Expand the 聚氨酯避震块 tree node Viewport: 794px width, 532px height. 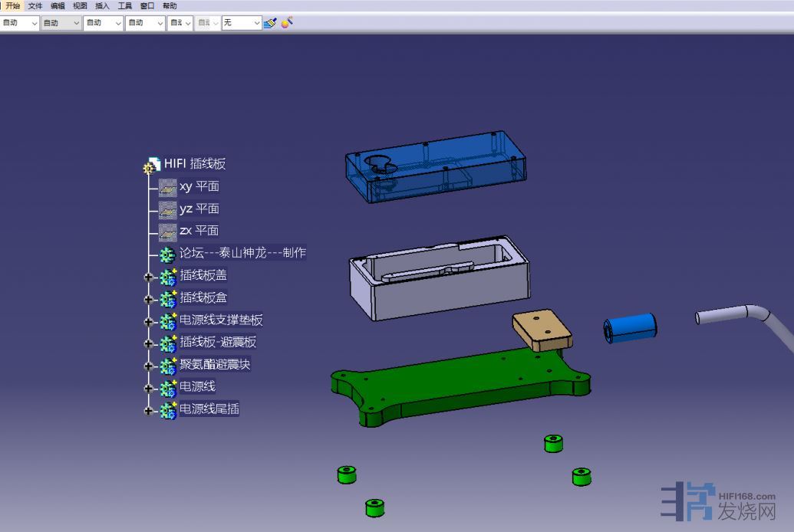point(149,366)
